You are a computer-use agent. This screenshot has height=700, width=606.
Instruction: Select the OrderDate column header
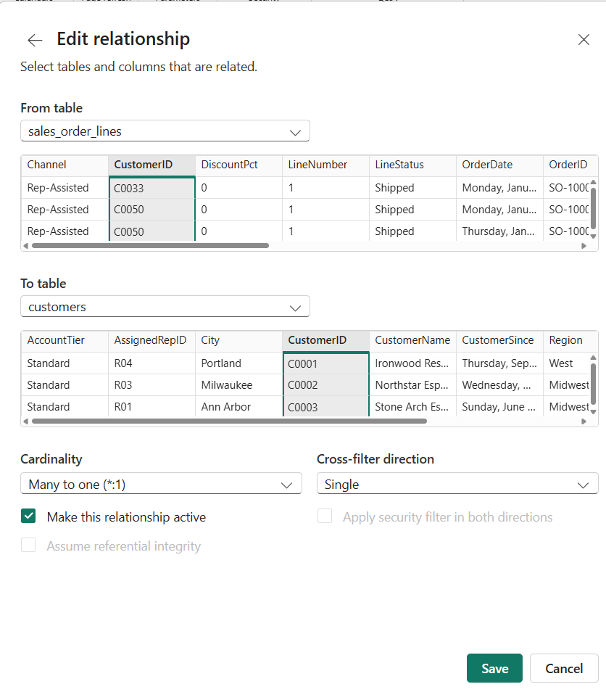[x=499, y=165]
